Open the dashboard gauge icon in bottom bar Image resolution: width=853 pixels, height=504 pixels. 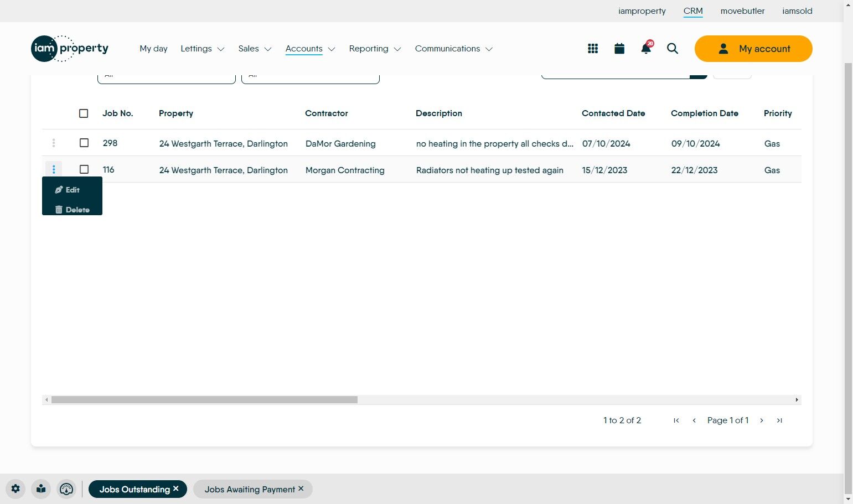(x=66, y=489)
